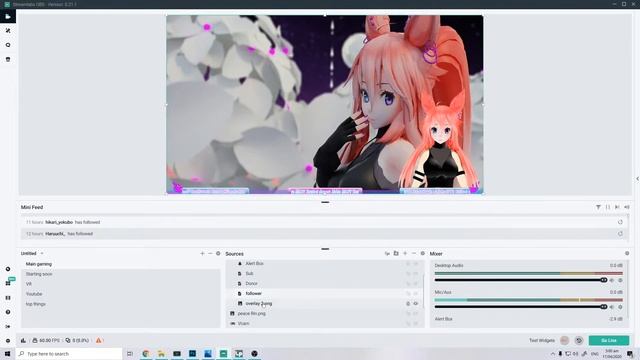Viewport: 640px width, 360px height.
Task: Open the Themes icon in the sidebar
Action: point(8,45)
